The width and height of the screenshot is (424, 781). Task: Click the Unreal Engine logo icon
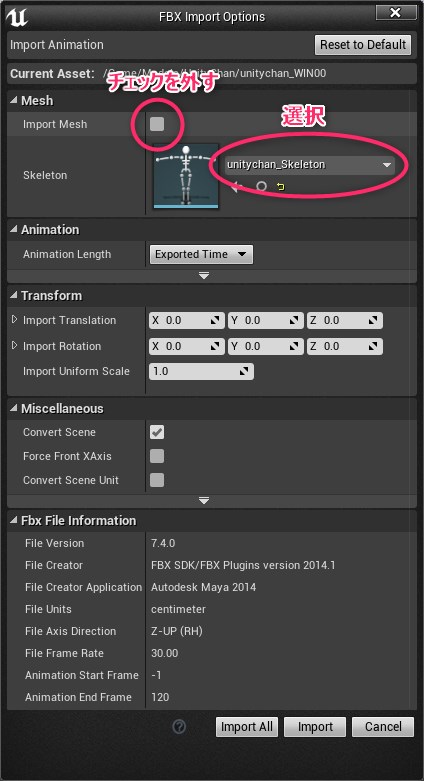click(x=16, y=16)
